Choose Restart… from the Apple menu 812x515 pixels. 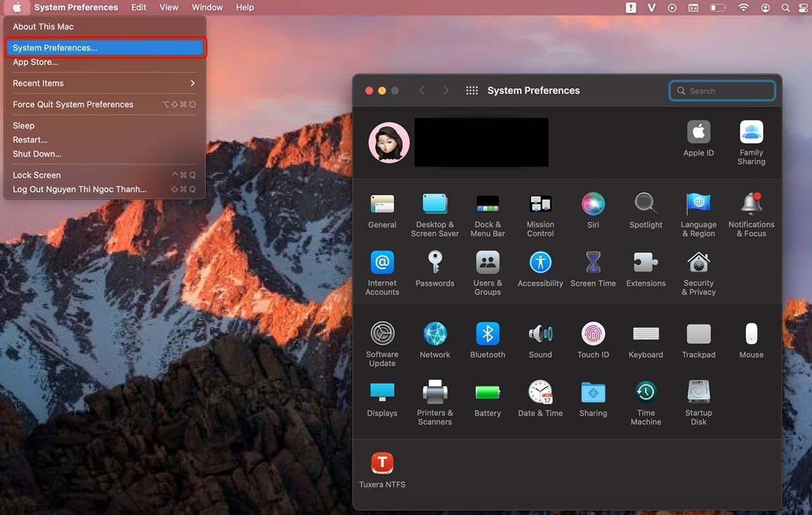[x=30, y=140]
